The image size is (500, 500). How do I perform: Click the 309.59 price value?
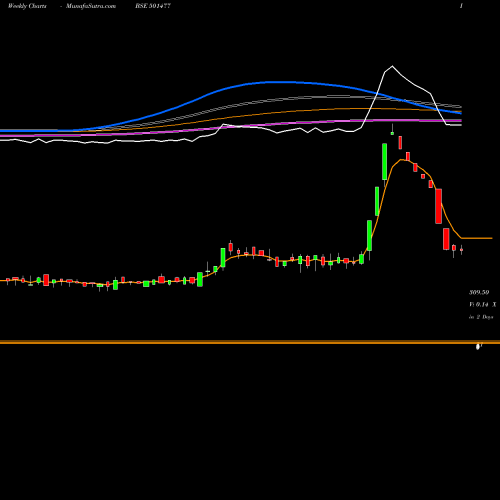(479, 292)
